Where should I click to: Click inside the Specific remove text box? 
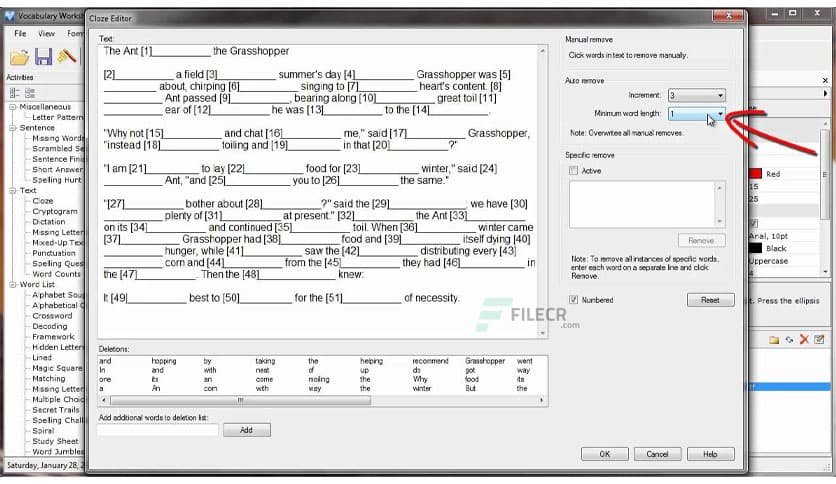[642, 205]
